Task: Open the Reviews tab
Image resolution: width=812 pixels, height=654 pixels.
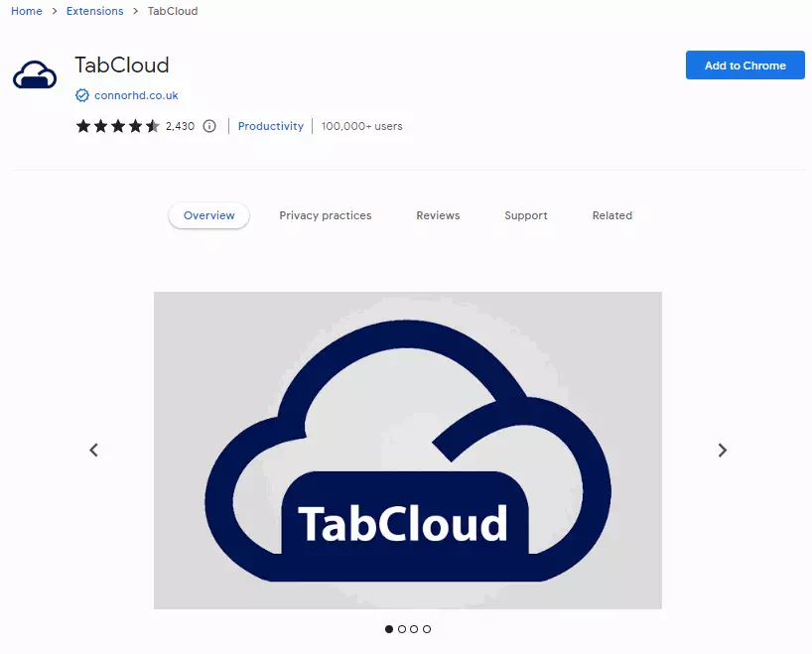Action: (438, 215)
